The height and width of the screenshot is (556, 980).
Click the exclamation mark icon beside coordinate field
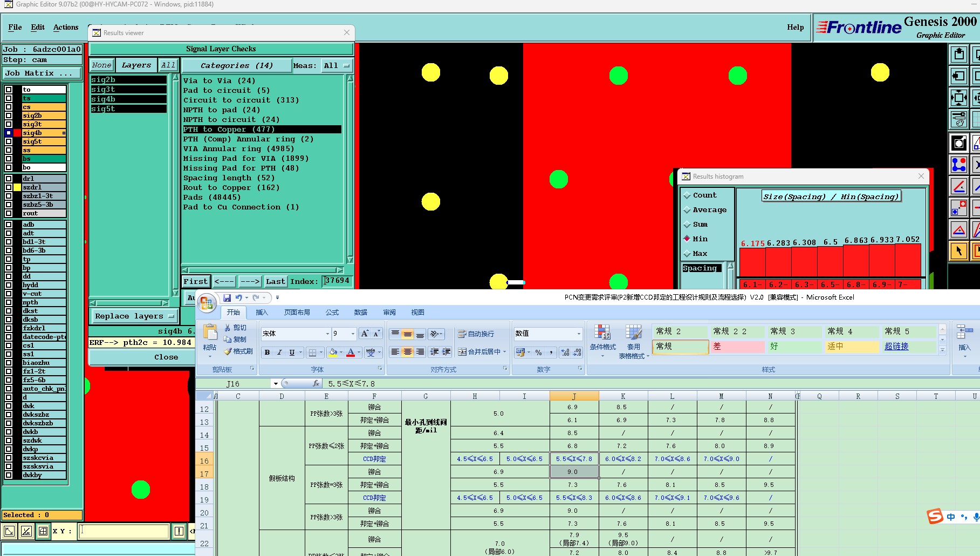pos(179,532)
